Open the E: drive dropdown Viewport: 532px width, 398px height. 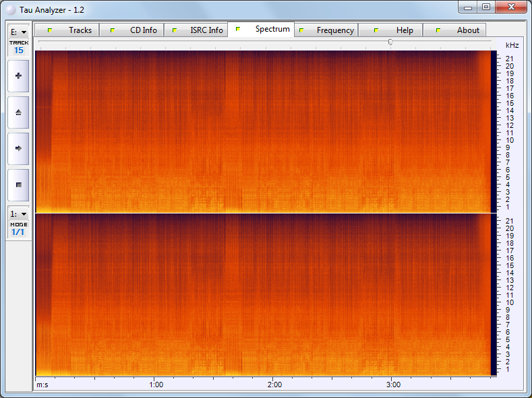(x=18, y=32)
